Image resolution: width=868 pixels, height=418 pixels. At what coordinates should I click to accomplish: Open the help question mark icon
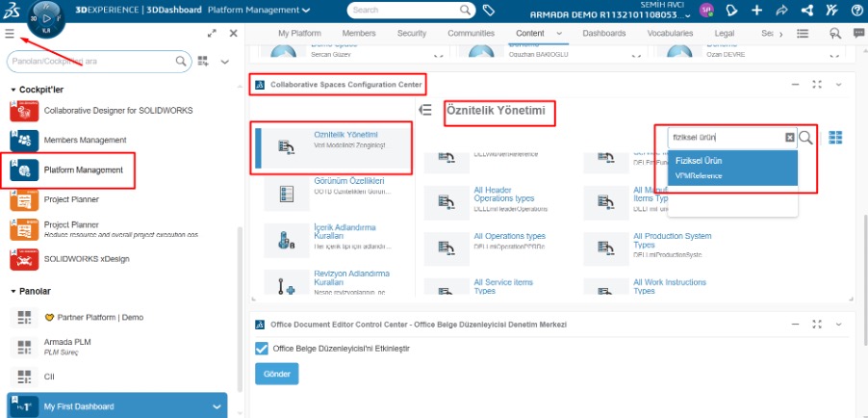tap(856, 11)
